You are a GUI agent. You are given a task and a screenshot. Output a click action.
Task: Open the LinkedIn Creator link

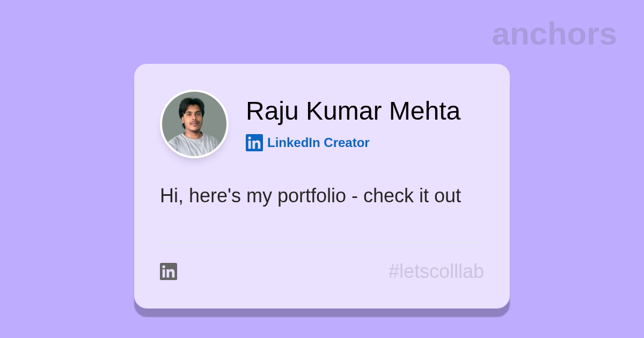click(318, 143)
